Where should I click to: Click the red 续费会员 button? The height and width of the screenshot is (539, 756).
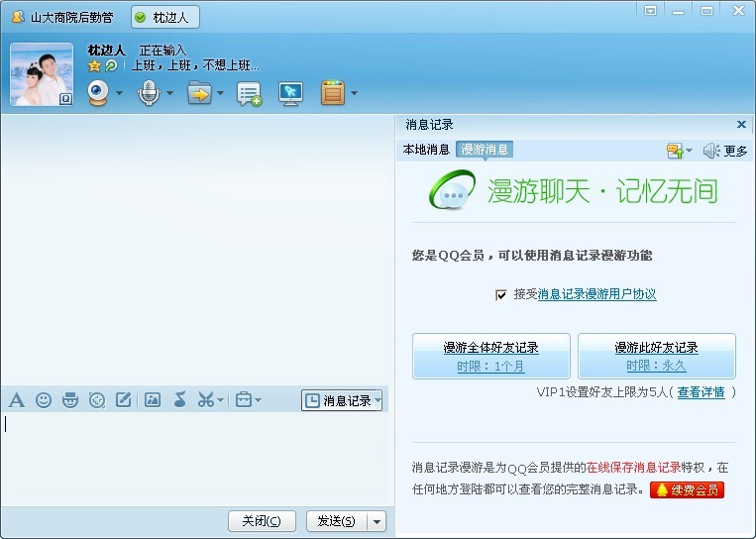[687, 489]
